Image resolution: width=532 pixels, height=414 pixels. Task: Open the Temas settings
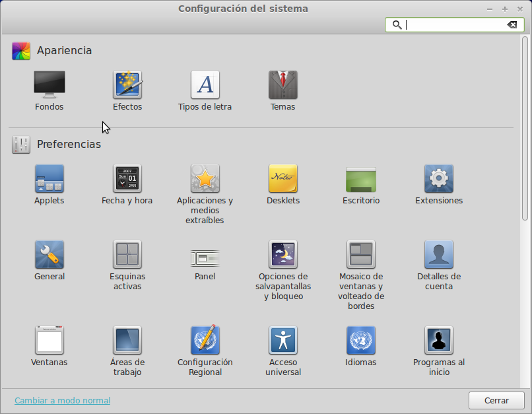[x=283, y=85]
